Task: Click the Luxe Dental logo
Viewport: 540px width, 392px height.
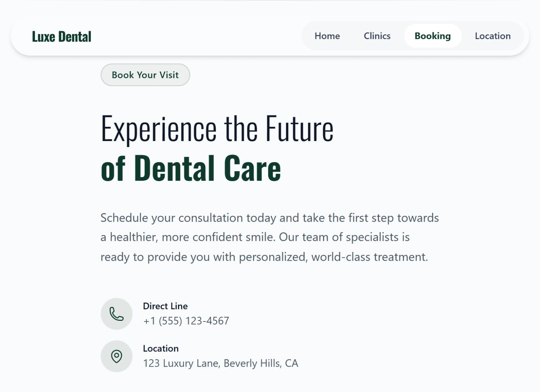Action: [x=61, y=36]
